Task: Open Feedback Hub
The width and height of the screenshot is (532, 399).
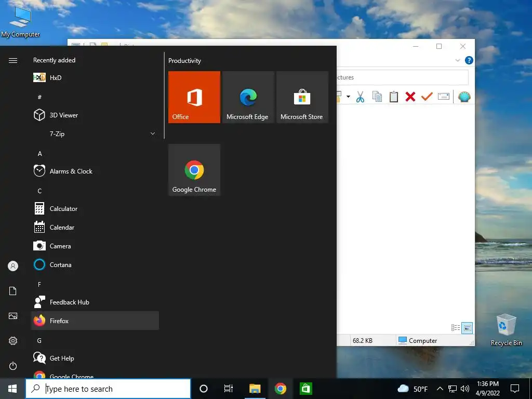Action: 95,302
